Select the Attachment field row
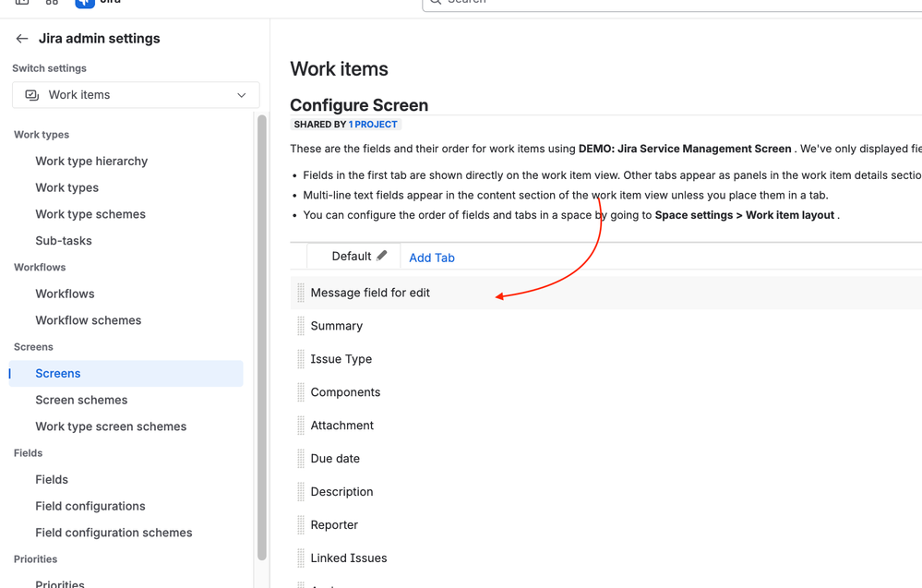Image resolution: width=922 pixels, height=588 pixels. coord(605,426)
